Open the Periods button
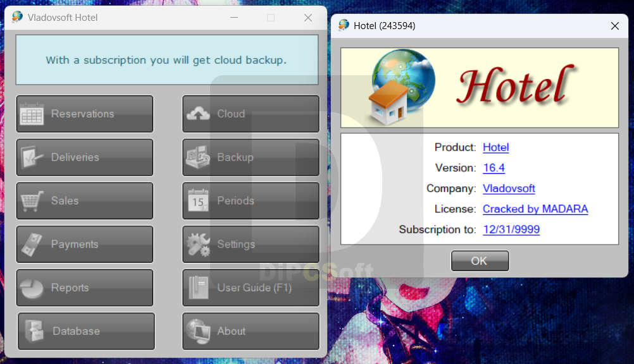This screenshot has height=364, width=634. [251, 201]
